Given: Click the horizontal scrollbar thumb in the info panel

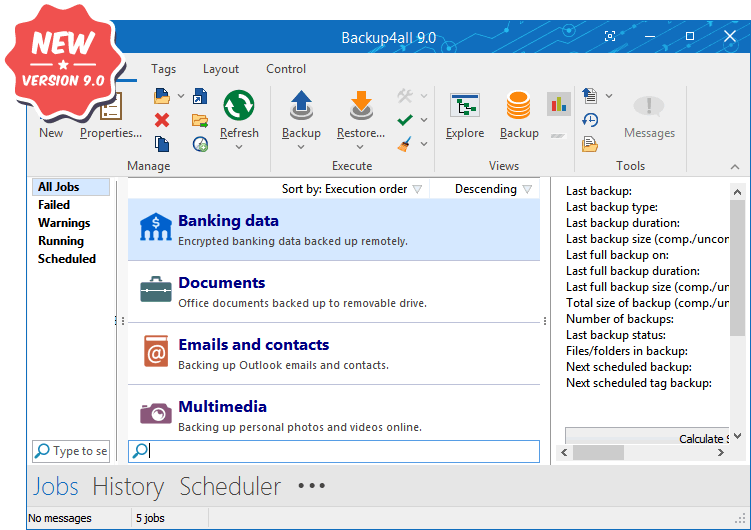Looking at the screenshot, I should [x=598, y=452].
